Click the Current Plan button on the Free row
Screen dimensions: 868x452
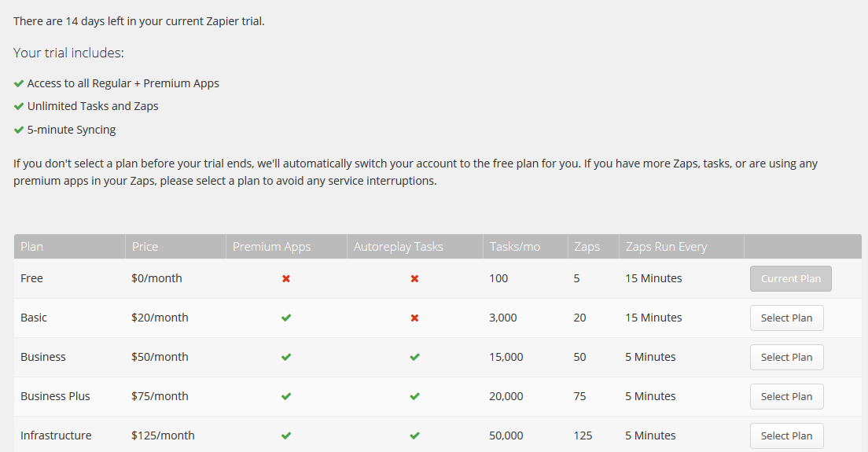[790, 279]
